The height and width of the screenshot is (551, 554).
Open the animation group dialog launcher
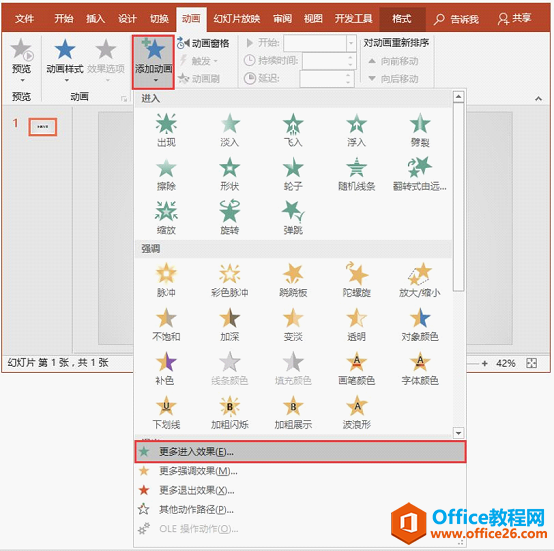[124, 99]
